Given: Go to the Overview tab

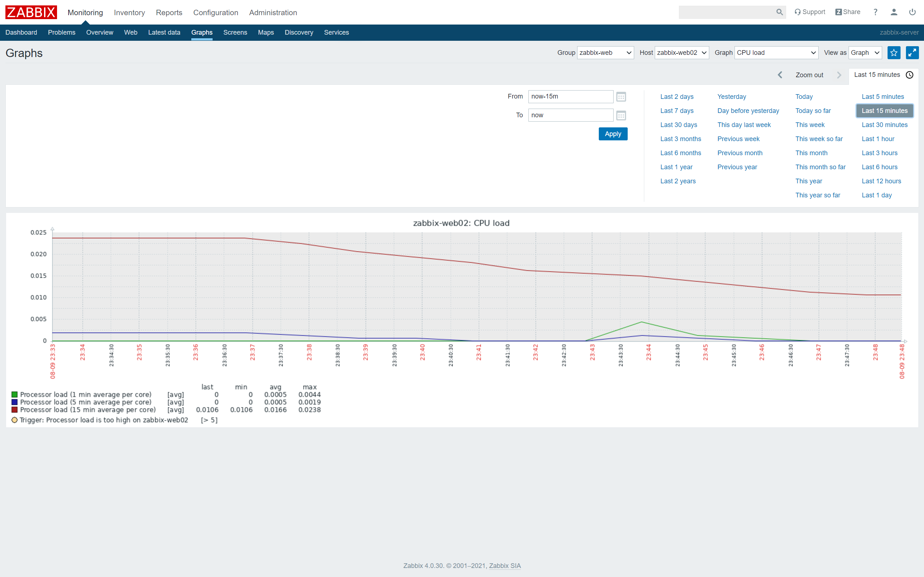Looking at the screenshot, I should [x=100, y=32].
